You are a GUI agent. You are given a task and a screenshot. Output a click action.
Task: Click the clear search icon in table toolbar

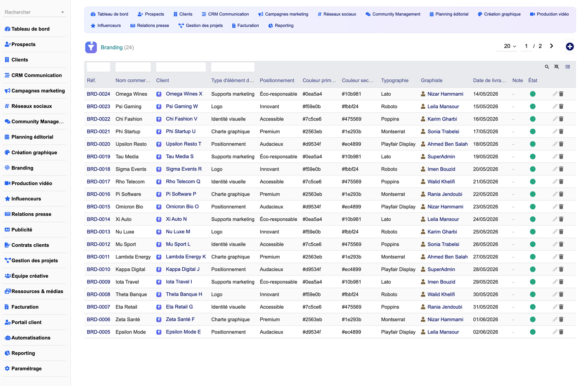coord(557,67)
